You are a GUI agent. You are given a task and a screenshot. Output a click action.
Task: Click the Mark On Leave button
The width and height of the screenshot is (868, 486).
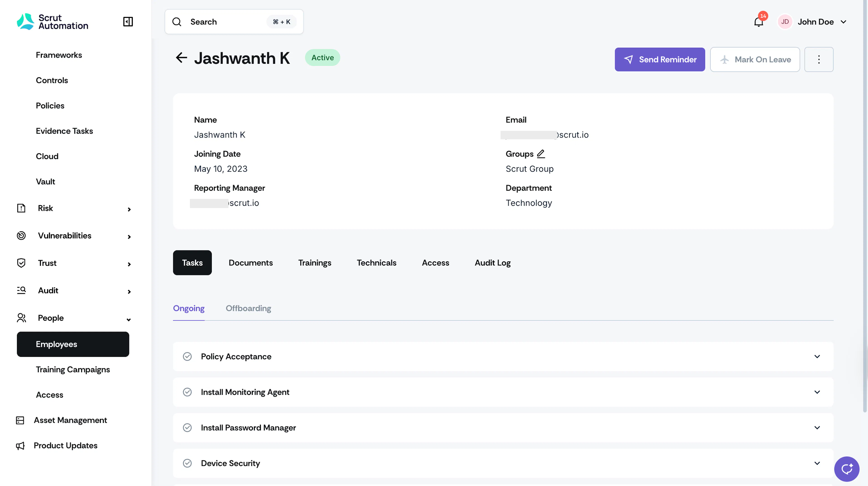pos(755,59)
